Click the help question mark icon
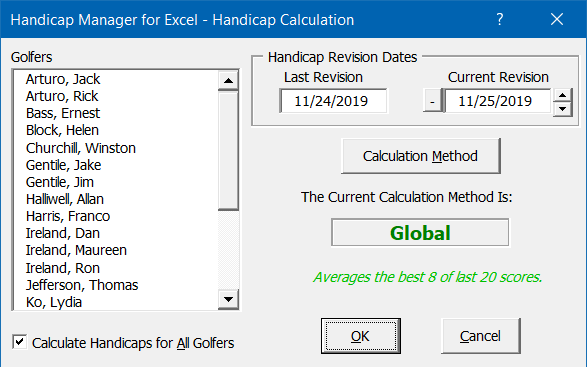The image size is (587, 367). point(500,19)
